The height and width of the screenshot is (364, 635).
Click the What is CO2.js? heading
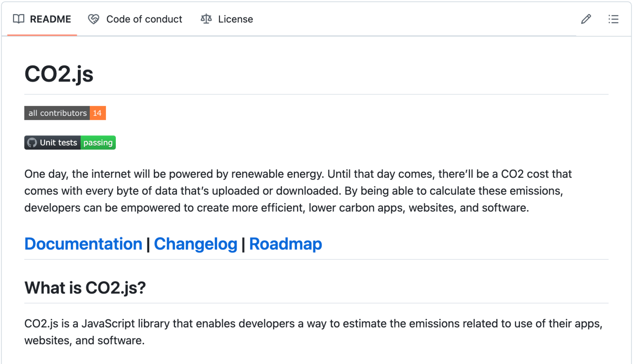pos(85,287)
